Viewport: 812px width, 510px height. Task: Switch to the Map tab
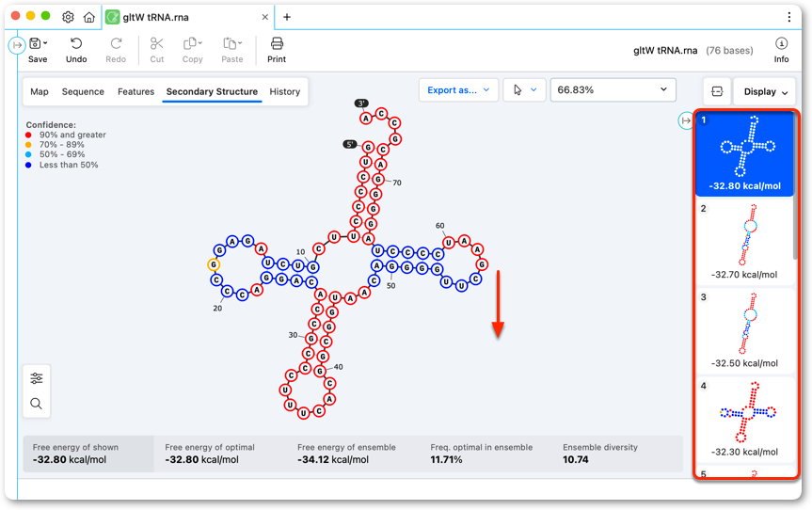[x=40, y=91]
